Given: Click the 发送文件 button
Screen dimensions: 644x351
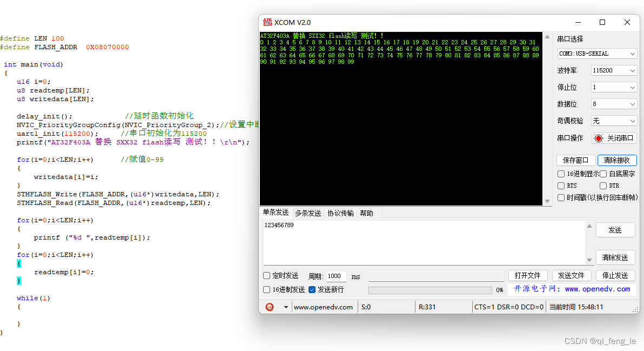Looking at the screenshot, I should [571, 275].
